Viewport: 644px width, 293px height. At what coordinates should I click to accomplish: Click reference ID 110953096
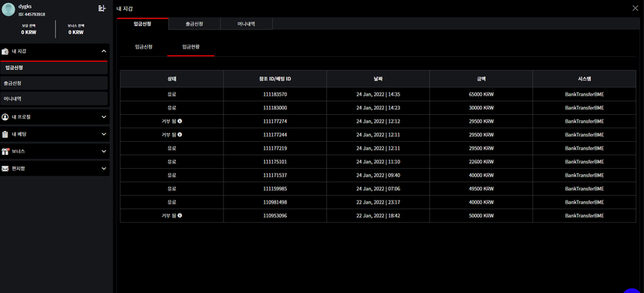(x=275, y=215)
